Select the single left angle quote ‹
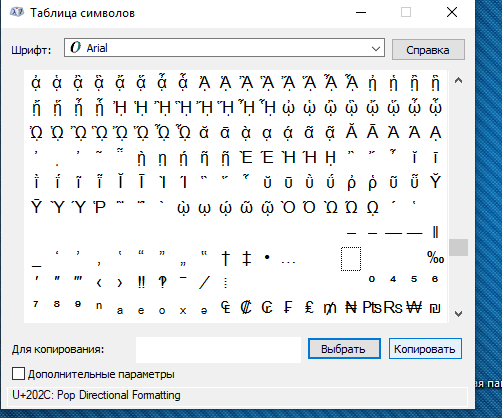502x418 pixels. pyautogui.click(x=99, y=283)
